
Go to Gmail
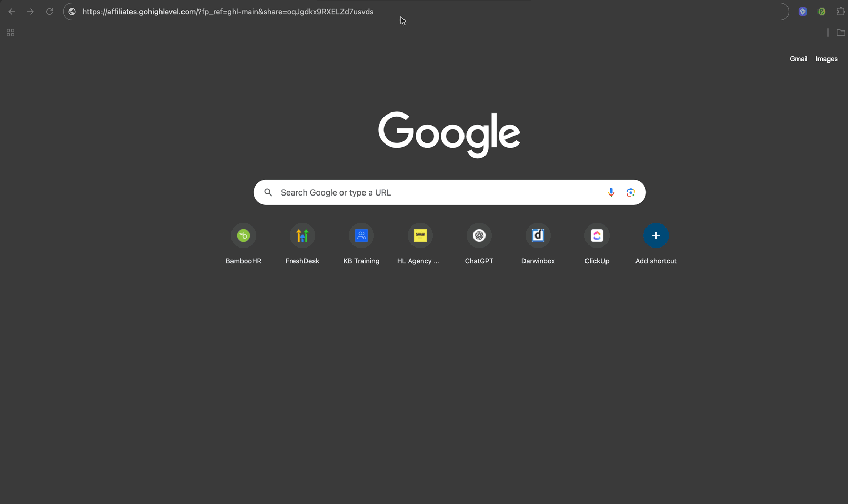(x=798, y=59)
